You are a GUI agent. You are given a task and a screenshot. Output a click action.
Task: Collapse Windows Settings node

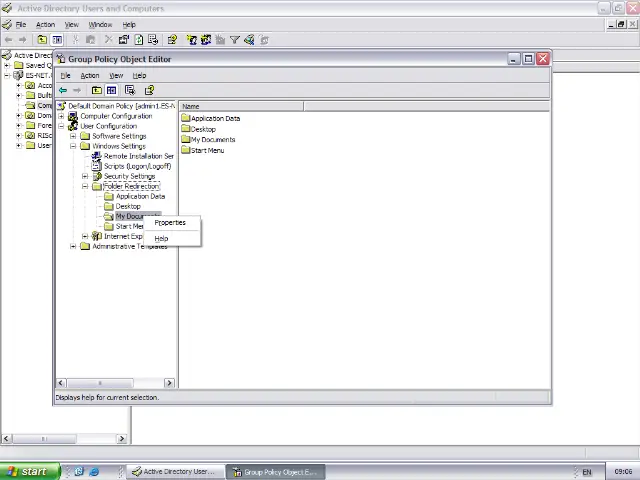tap(73, 146)
